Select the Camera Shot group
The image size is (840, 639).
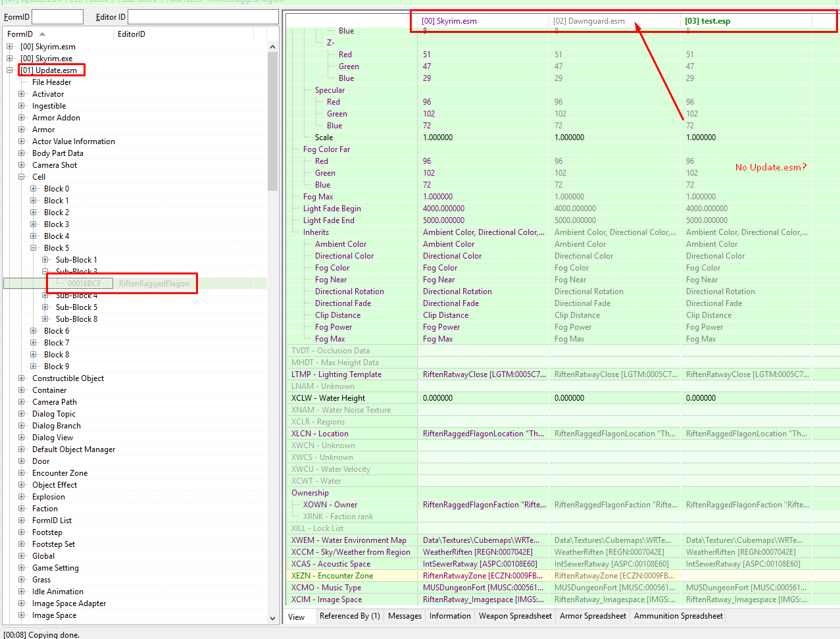[x=55, y=165]
